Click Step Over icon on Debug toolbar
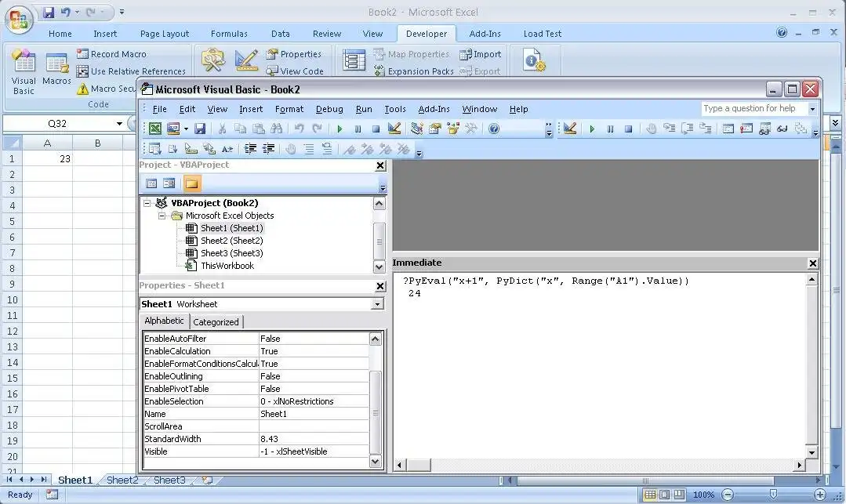Viewport: 846px width, 504px height. (x=688, y=129)
